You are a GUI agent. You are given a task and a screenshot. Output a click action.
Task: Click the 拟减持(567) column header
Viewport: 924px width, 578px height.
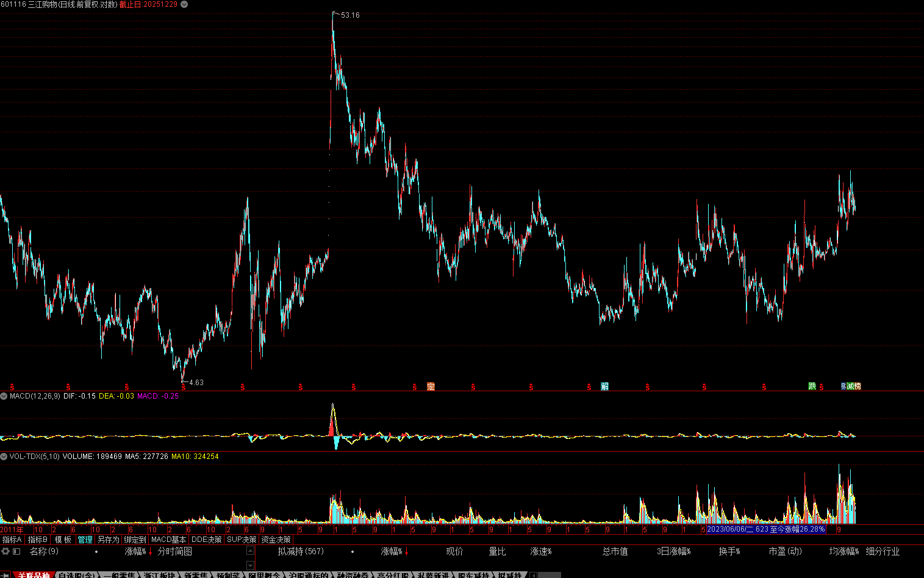click(x=301, y=551)
